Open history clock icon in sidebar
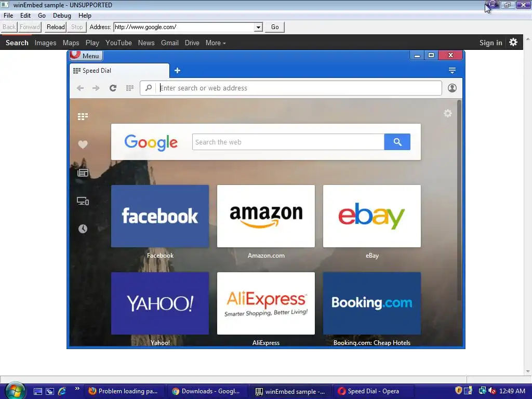Screen dimensions: 532x399 click(x=83, y=229)
